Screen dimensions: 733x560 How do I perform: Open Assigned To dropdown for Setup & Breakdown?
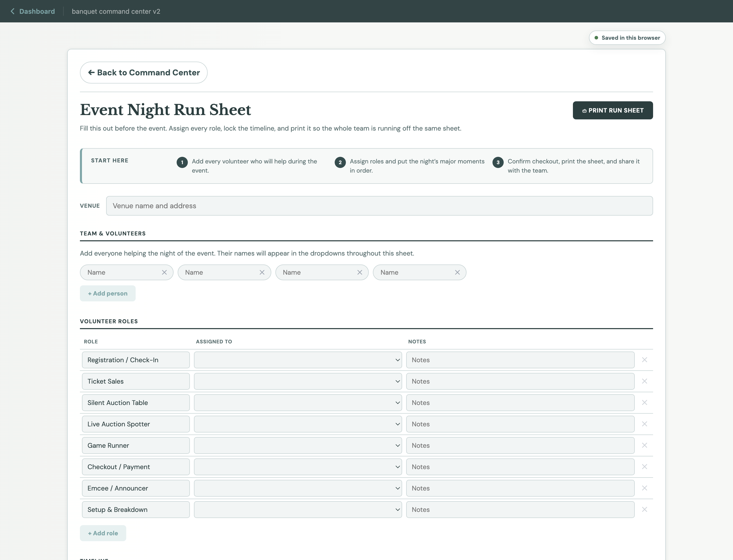pyautogui.click(x=298, y=509)
